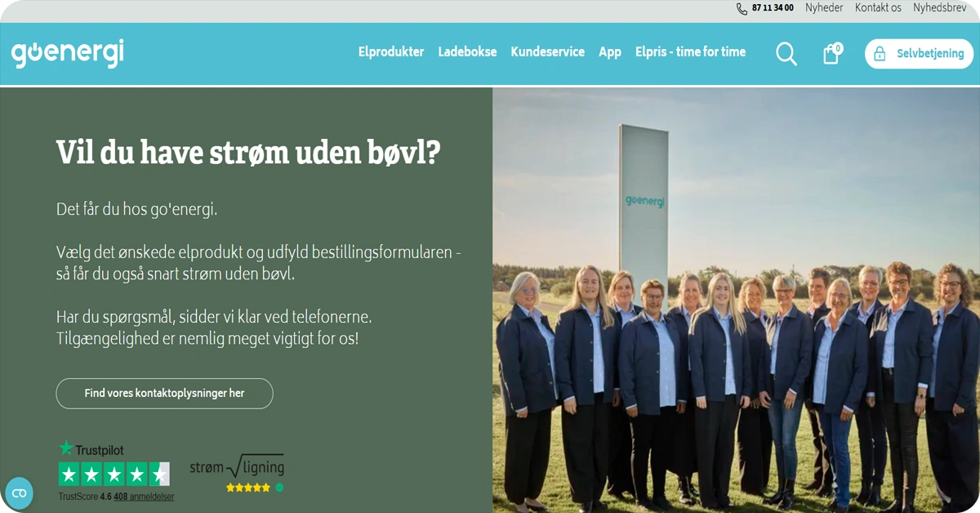Open the cookie settings round icon
The width and height of the screenshot is (980, 513).
[19, 493]
